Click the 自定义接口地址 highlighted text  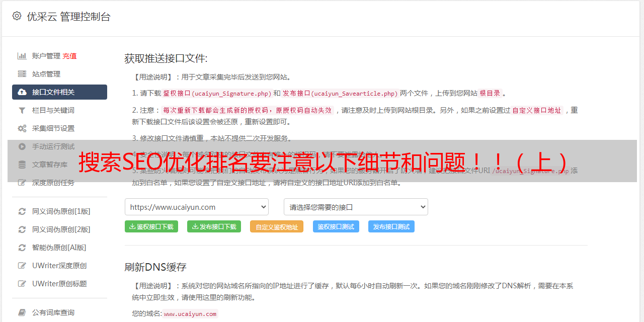pos(536,110)
